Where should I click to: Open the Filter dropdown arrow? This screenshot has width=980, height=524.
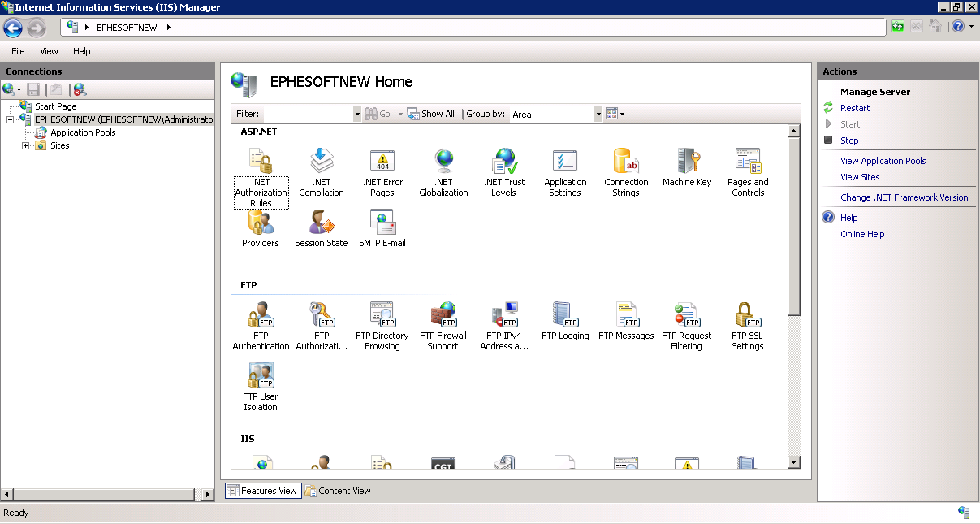(357, 115)
